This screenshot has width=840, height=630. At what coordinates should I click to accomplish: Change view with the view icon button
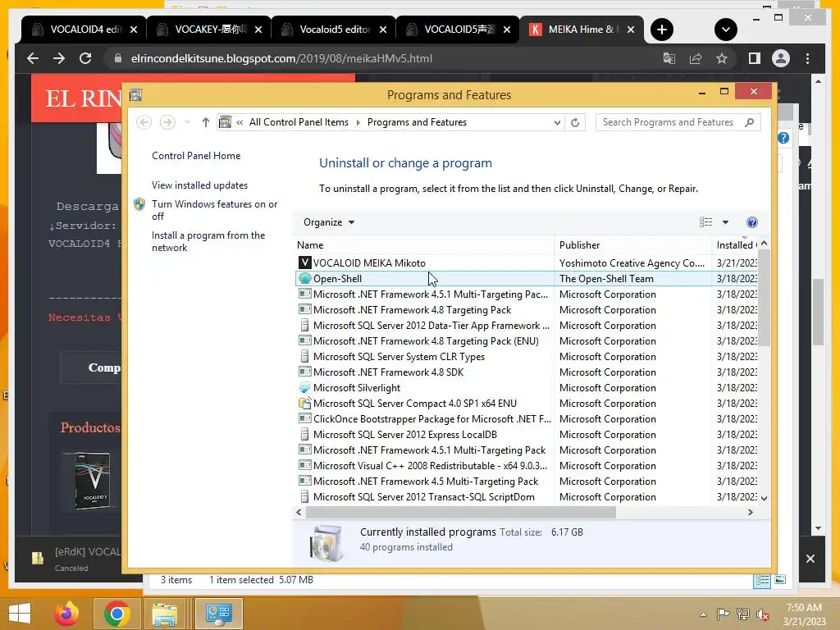[x=705, y=221]
